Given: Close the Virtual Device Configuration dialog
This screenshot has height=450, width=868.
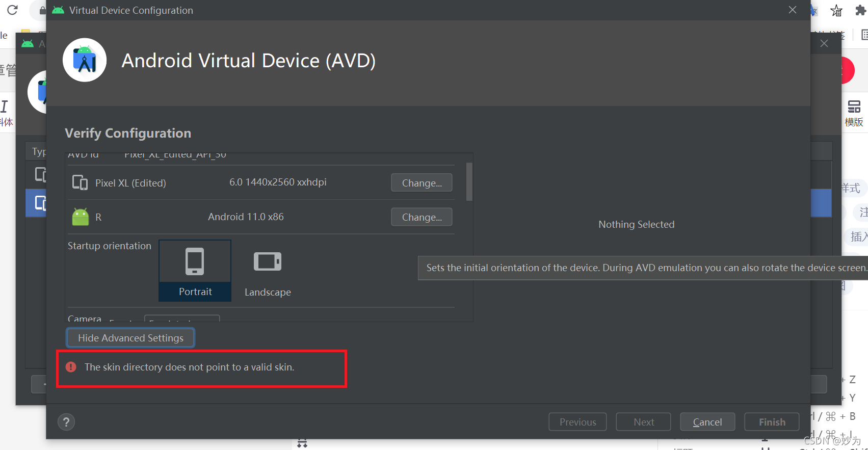Looking at the screenshot, I should (x=793, y=10).
